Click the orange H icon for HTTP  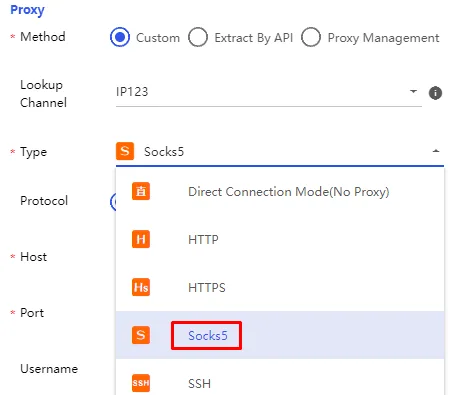(141, 239)
